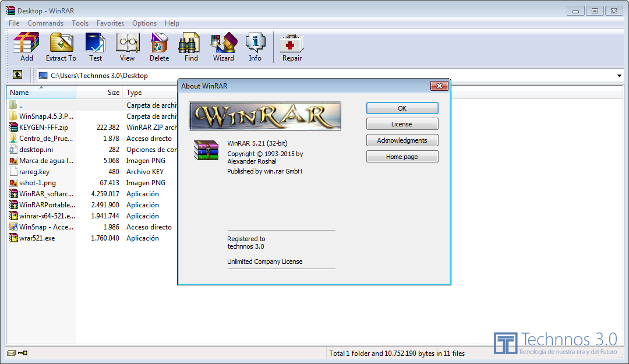Run the Test archive tool
629x364 pixels.
pyautogui.click(x=96, y=47)
